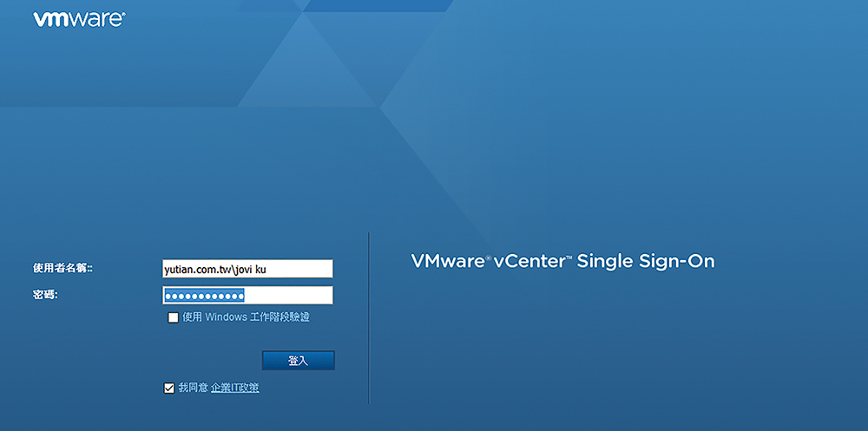The image size is (868, 431).
Task: Open the 企業IT政策 policy link
Action: [x=234, y=389]
